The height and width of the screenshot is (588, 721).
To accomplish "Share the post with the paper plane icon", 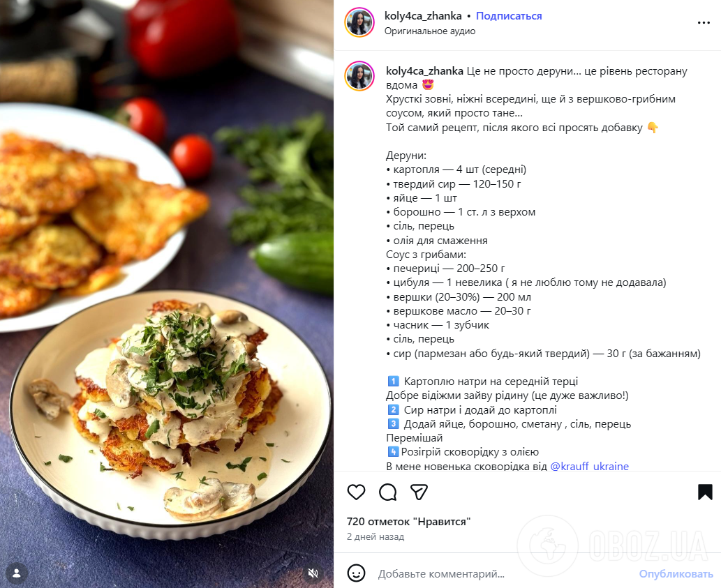I will pos(419,492).
